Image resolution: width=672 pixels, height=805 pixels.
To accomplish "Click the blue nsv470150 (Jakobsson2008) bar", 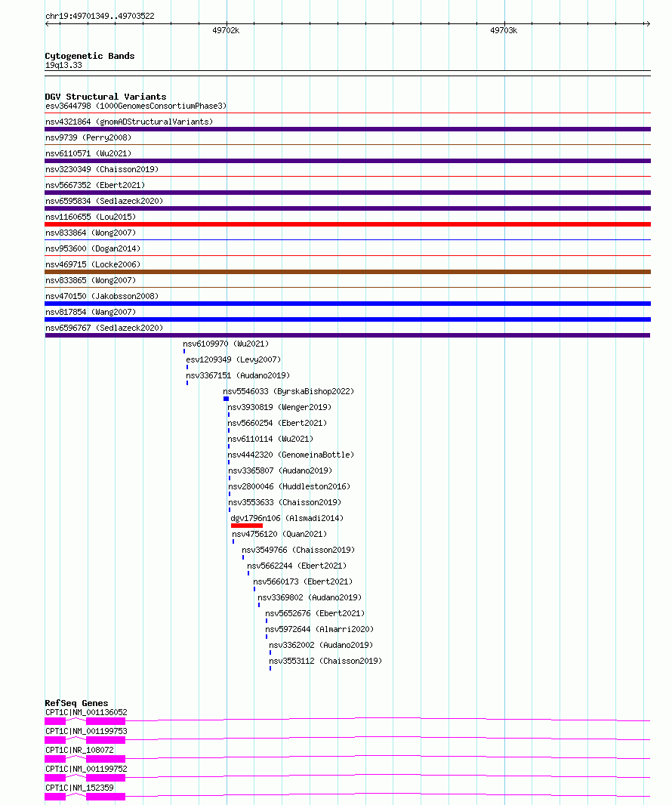I will [x=347, y=304].
